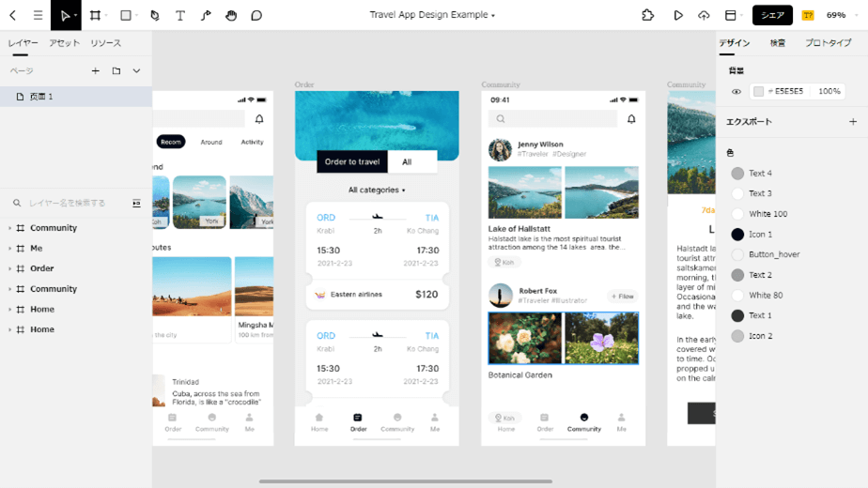868x488 pixels.
Task: Open the hamburger main menu
Action: pyautogui.click(x=38, y=15)
